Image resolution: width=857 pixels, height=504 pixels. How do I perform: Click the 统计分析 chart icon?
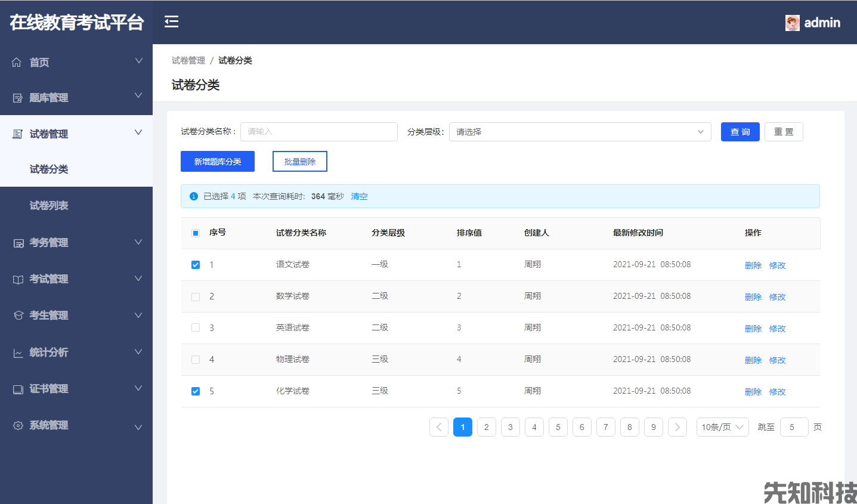pyautogui.click(x=18, y=353)
